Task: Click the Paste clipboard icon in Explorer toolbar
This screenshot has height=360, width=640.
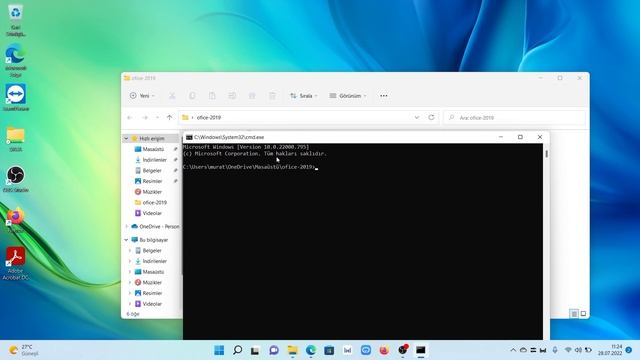Action: [212, 96]
